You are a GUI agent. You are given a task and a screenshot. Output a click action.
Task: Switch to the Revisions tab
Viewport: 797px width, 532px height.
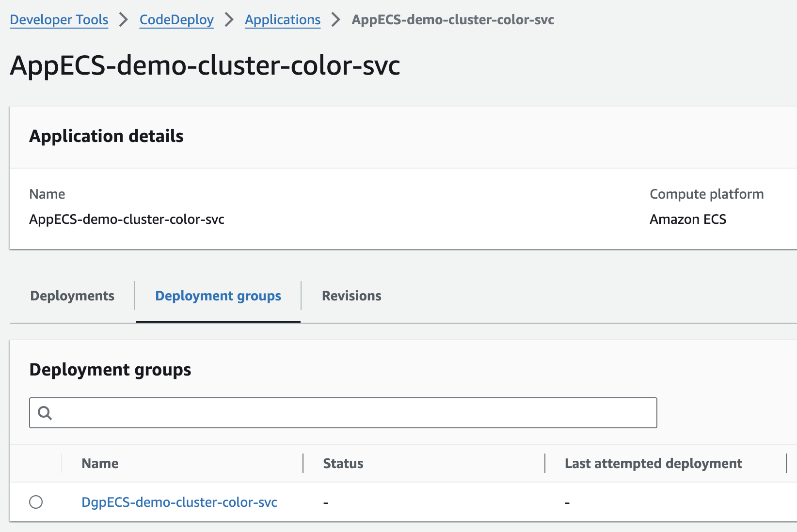(351, 296)
